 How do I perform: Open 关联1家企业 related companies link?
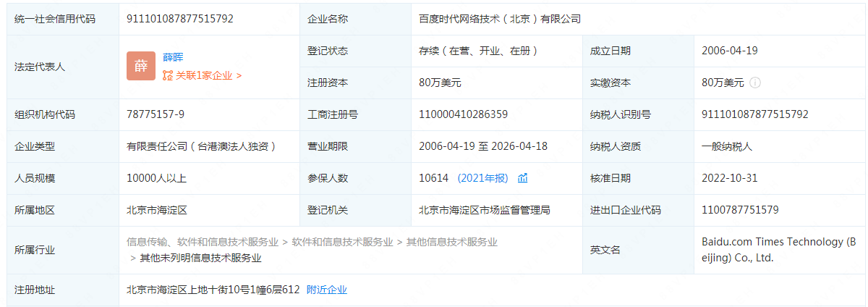208,75
